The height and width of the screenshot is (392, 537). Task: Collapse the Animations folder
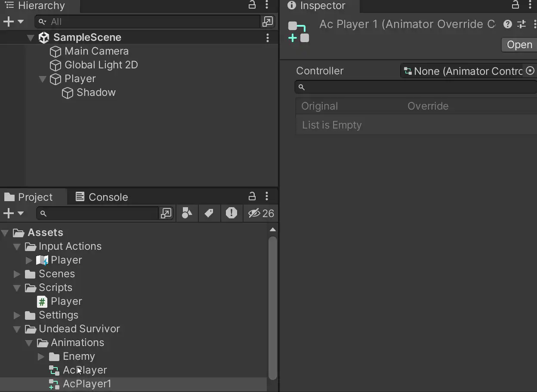click(x=29, y=343)
